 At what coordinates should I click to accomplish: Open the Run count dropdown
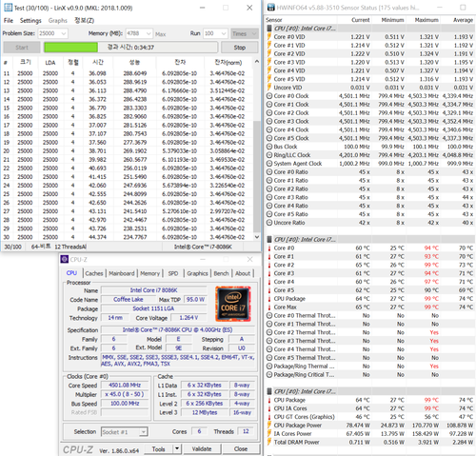coord(224,33)
